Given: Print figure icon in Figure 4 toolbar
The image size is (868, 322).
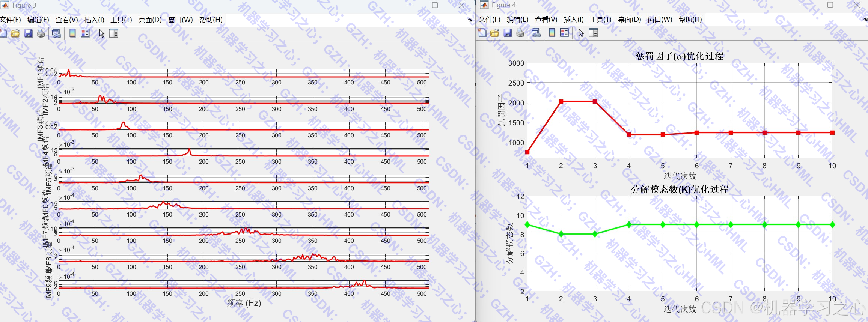Looking at the screenshot, I should tap(520, 33).
